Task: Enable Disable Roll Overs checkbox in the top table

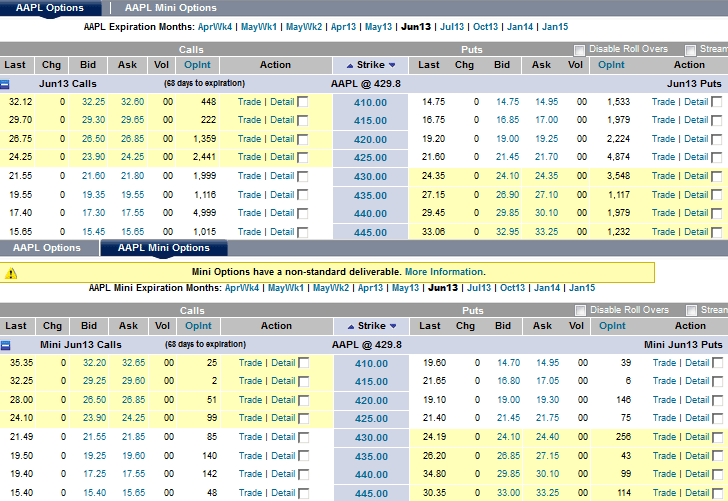Action: point(579,50)
